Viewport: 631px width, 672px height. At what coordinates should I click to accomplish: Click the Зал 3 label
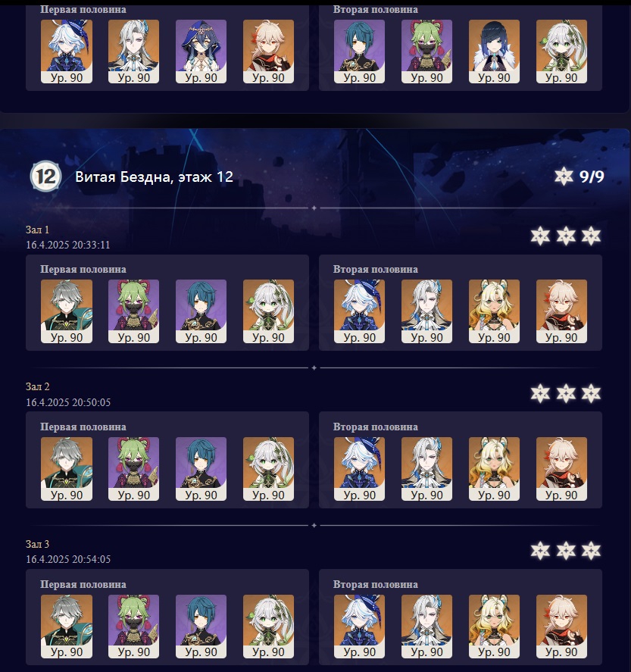coord(38,544)
